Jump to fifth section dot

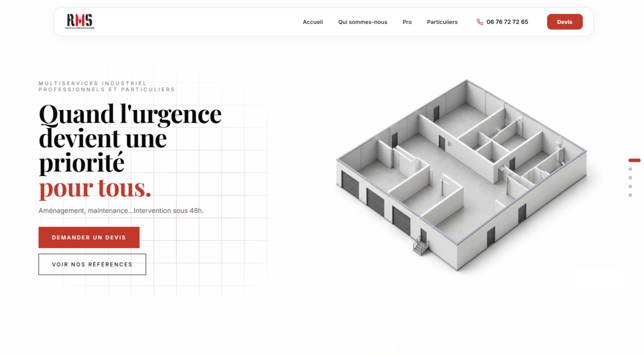[630, 195]
